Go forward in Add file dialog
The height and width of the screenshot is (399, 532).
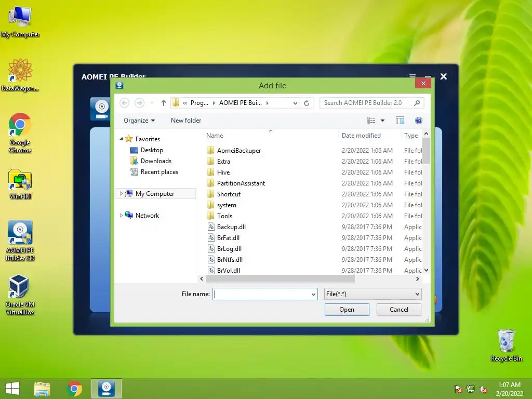coord(139,103)
